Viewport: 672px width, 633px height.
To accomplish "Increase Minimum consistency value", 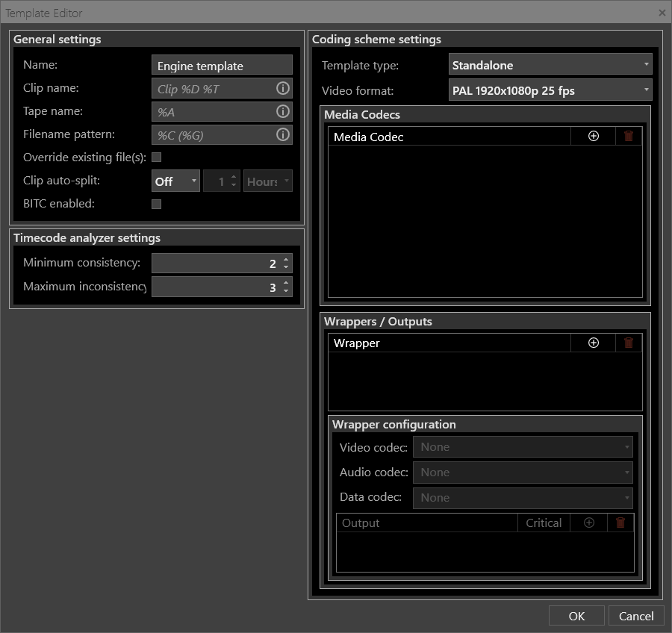I will (286, 259).
